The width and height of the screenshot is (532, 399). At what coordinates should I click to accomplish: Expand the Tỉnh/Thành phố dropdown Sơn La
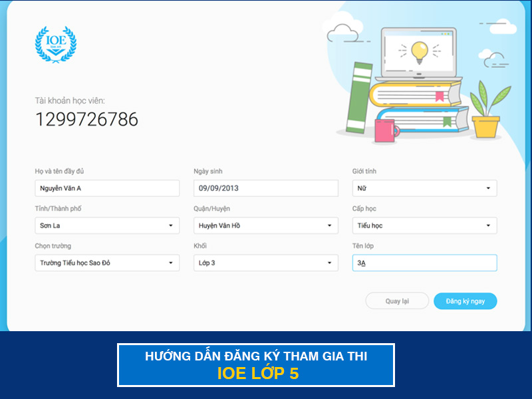point(107,225)
